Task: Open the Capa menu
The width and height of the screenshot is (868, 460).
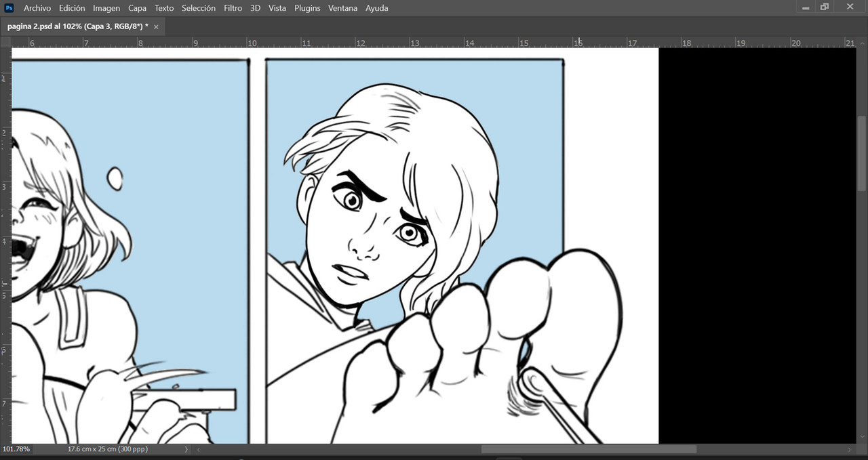Action: pyautogui.click(x=137, y=8)
